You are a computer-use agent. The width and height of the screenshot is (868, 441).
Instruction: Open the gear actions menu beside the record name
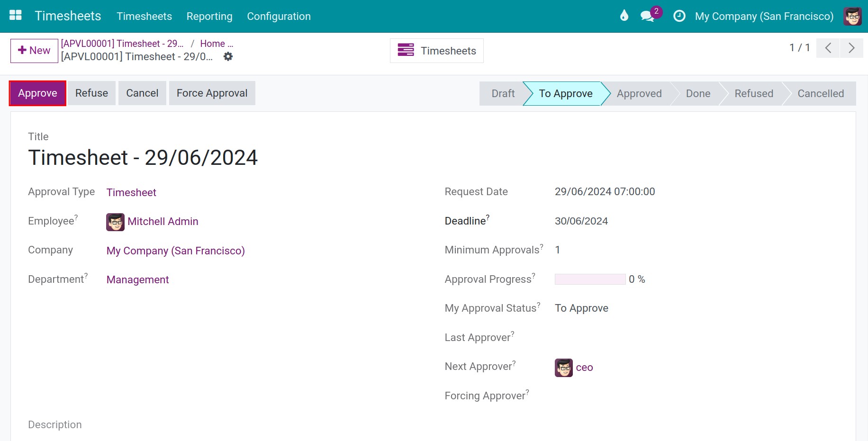228,56
